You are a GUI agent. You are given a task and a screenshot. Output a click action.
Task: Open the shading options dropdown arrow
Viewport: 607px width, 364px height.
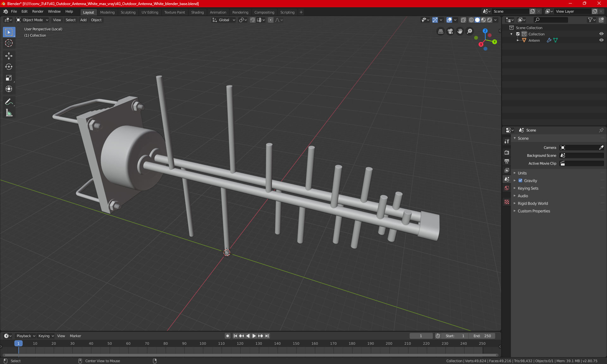(495, 20)
